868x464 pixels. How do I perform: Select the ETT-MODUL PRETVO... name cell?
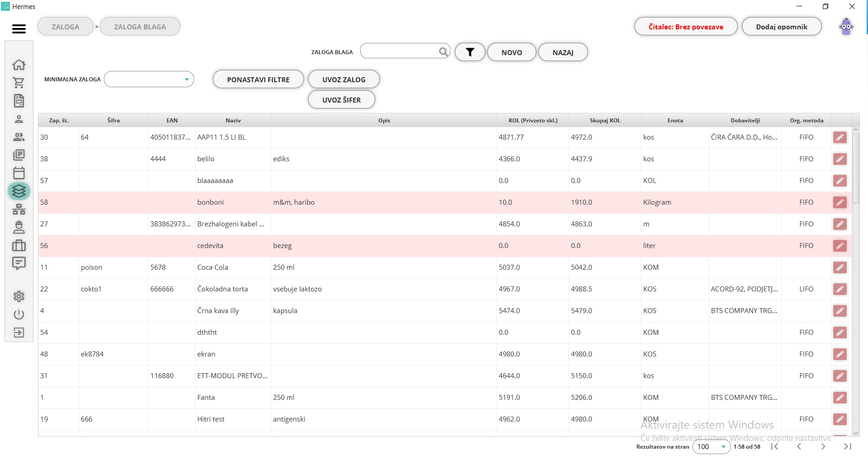pyautogui.click(x=233, y=376)
